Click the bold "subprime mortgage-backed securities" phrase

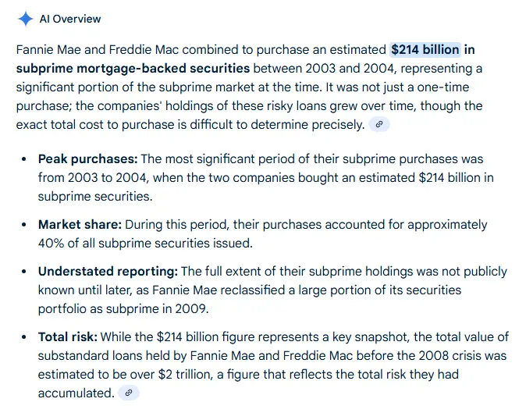click(x=133, y=69)
